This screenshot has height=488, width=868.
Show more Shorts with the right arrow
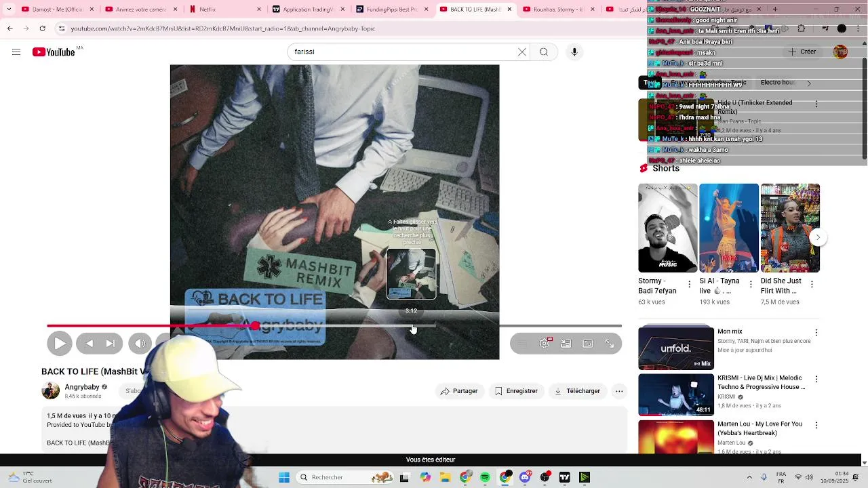818,237
